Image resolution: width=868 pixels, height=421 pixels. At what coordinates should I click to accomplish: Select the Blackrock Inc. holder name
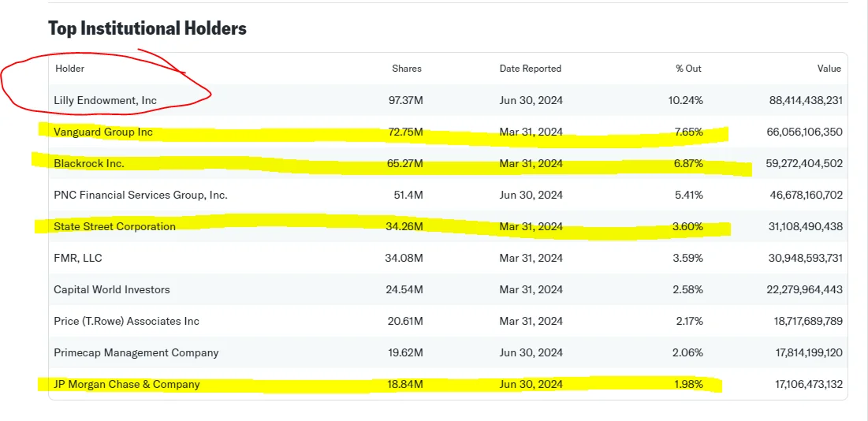pos(89,164)
